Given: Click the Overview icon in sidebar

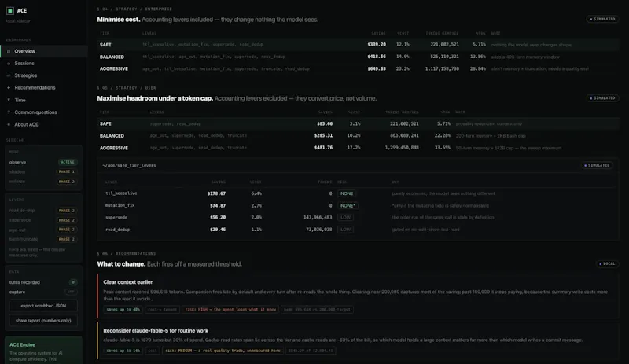Looking at the screenshot, I should point(9,51).
